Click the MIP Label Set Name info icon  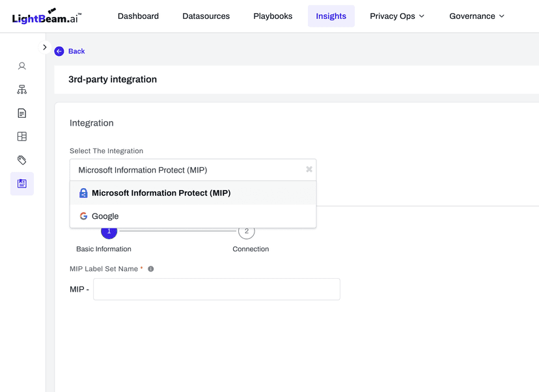150,269
